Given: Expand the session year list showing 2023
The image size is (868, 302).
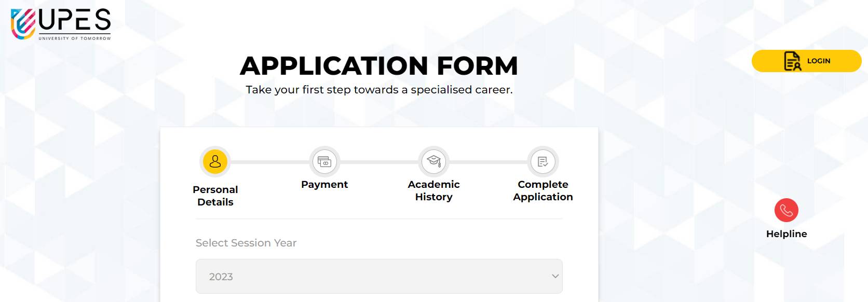Looking at the screenshot, I should pyautogui.click(x=379, y=276).
